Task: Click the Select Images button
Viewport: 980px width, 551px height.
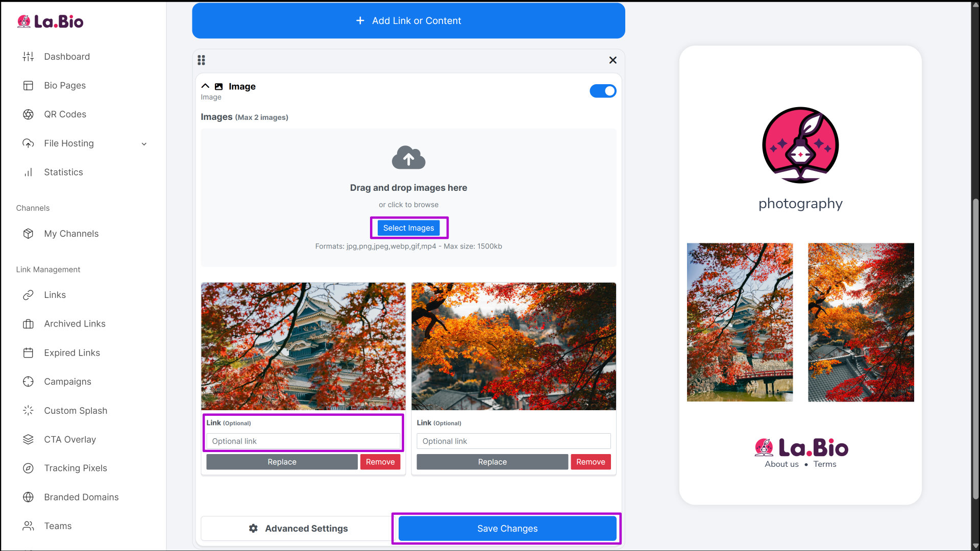Action: (408, 228)
